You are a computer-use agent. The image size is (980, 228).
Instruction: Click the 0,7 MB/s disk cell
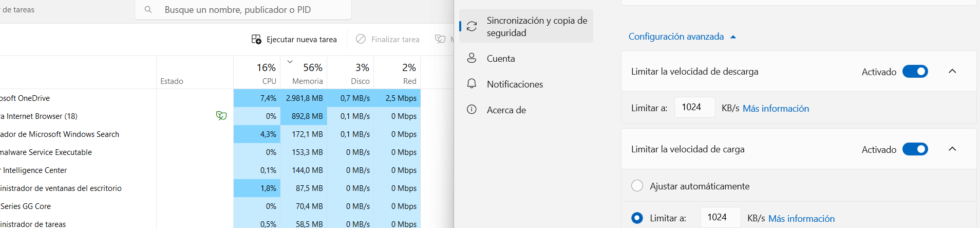tap(350, 98)
